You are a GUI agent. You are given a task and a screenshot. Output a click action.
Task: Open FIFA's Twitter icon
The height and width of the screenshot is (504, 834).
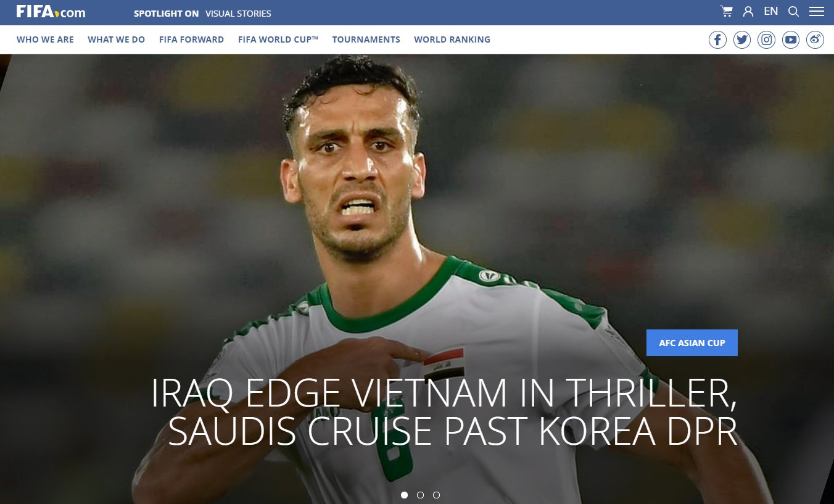(742, 40)
